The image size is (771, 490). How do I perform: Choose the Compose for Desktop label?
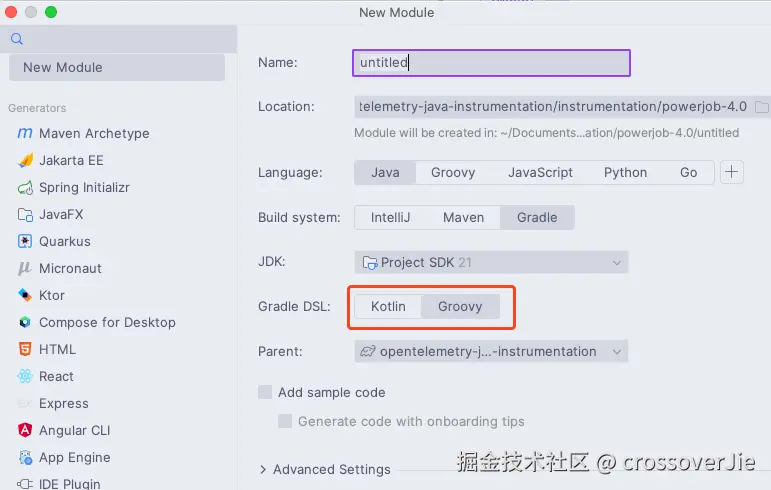tap(107, 322)
